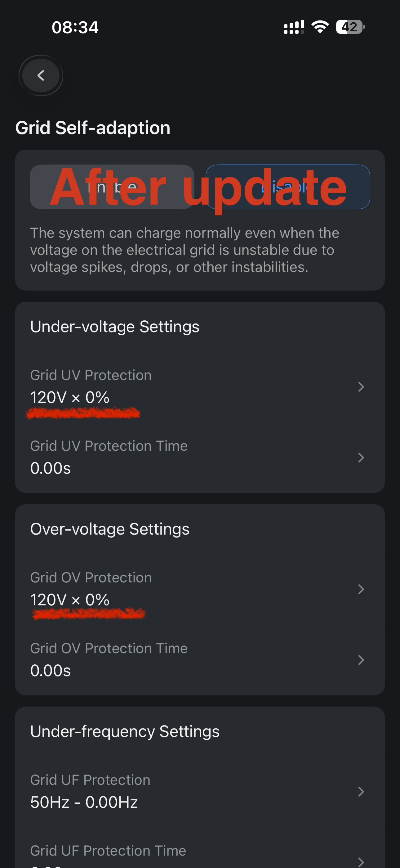Tap the back arrow button
Image resolution: width=400 pixels, height=868 pixels.
coord(41,75)
